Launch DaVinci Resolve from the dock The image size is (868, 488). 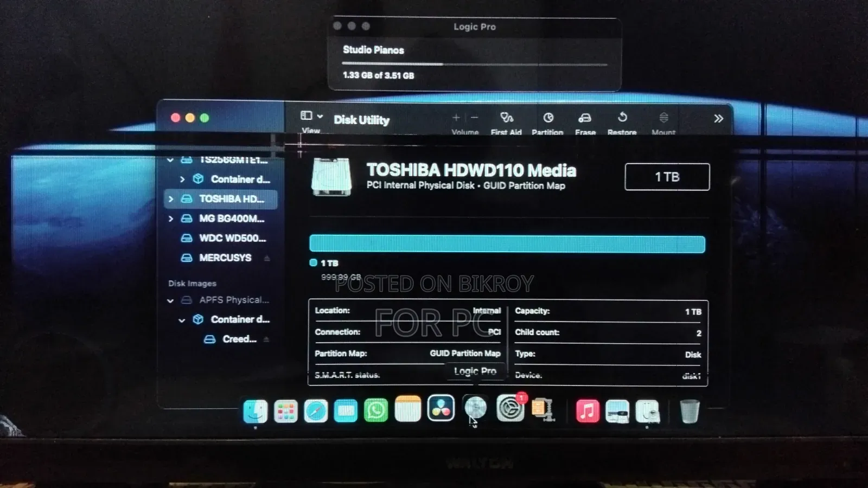pos(441,408)
